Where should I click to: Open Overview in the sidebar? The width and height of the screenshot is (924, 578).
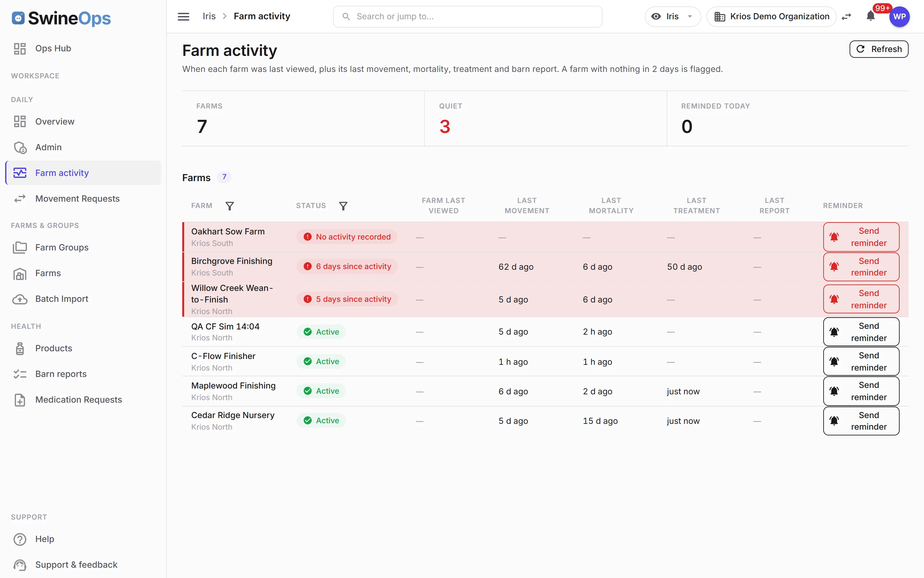pos(83,122)
